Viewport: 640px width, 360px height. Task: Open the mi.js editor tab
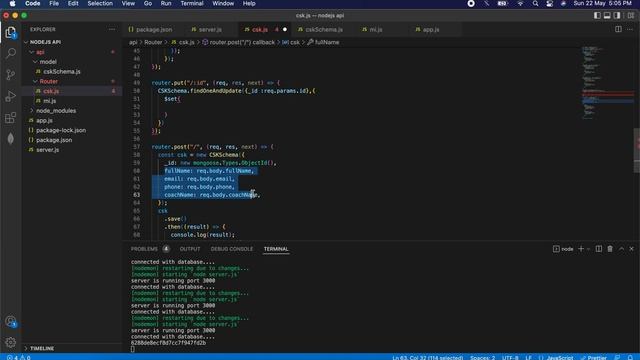click(x=376, y=29)
